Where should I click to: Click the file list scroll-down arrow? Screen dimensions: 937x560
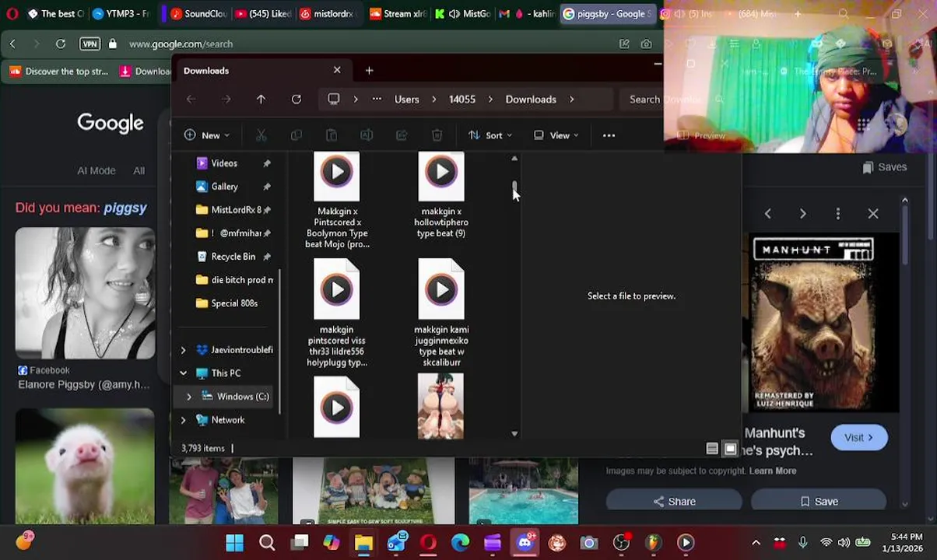514,433
